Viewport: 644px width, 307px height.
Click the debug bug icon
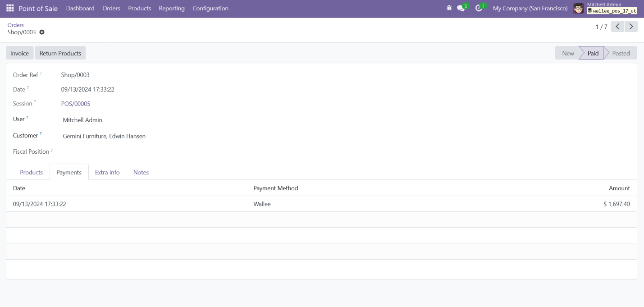click(x=449, y=8)
